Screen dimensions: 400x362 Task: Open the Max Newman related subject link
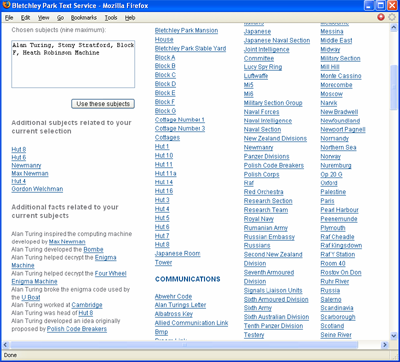tap(30, 173)
